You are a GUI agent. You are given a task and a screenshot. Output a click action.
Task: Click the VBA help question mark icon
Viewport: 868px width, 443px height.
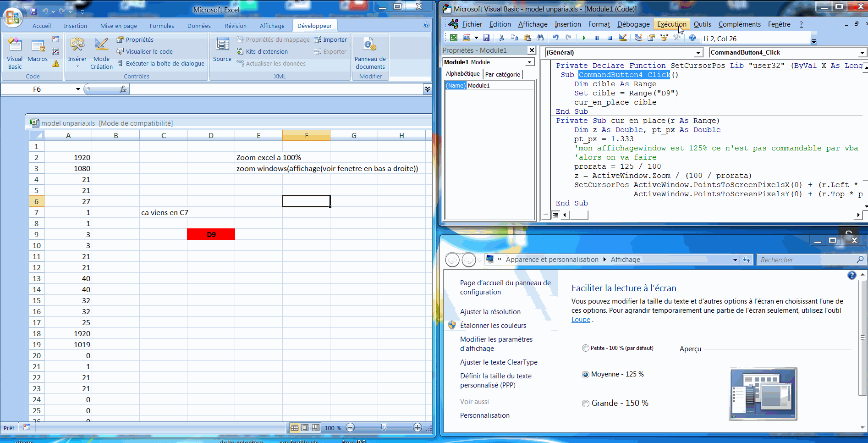(692, 38)
